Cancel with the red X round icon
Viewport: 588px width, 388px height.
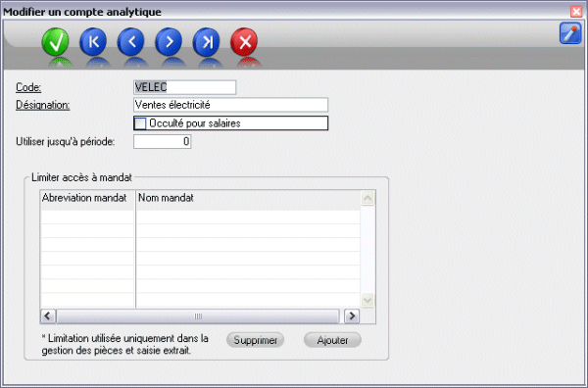244,42
